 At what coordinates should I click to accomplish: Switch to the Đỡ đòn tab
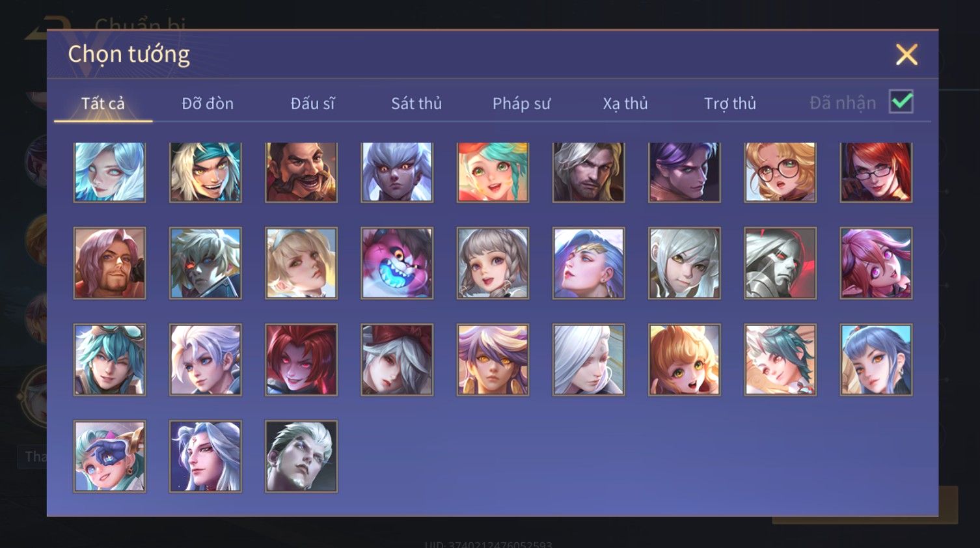208,103
